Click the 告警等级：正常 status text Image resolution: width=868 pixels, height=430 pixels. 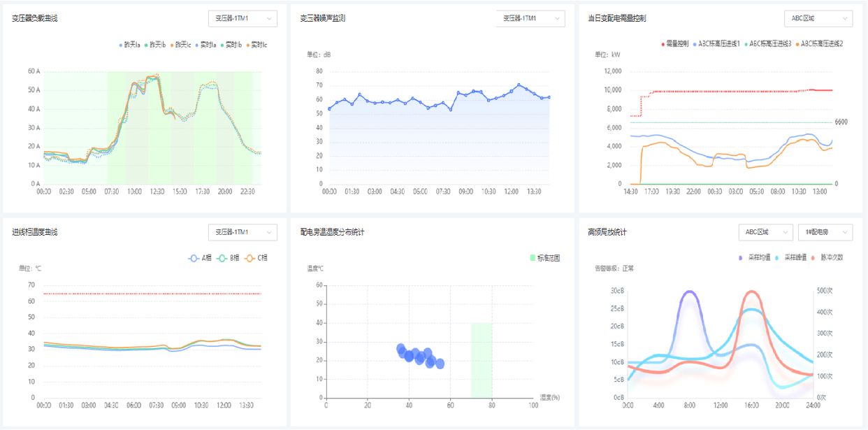tap(614, 268)
